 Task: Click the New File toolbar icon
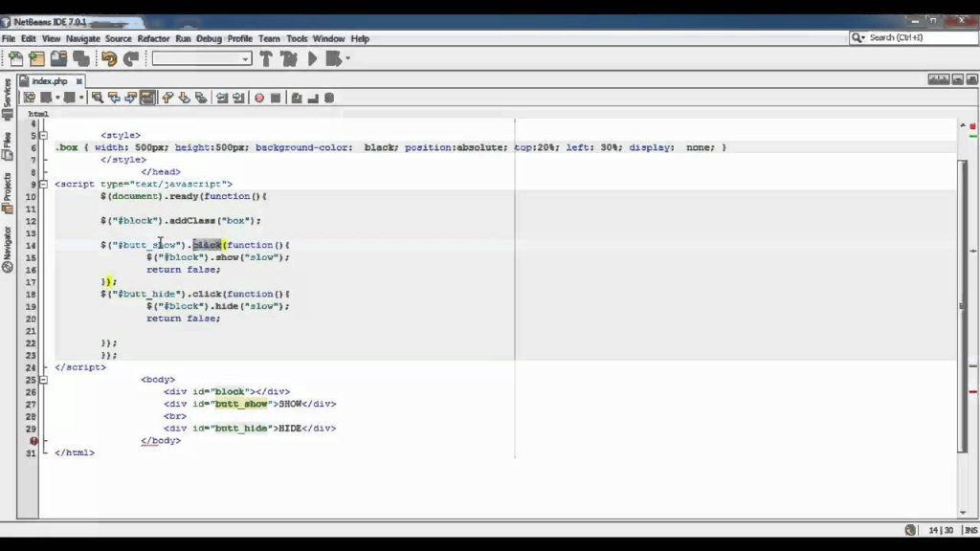point(15,58)
